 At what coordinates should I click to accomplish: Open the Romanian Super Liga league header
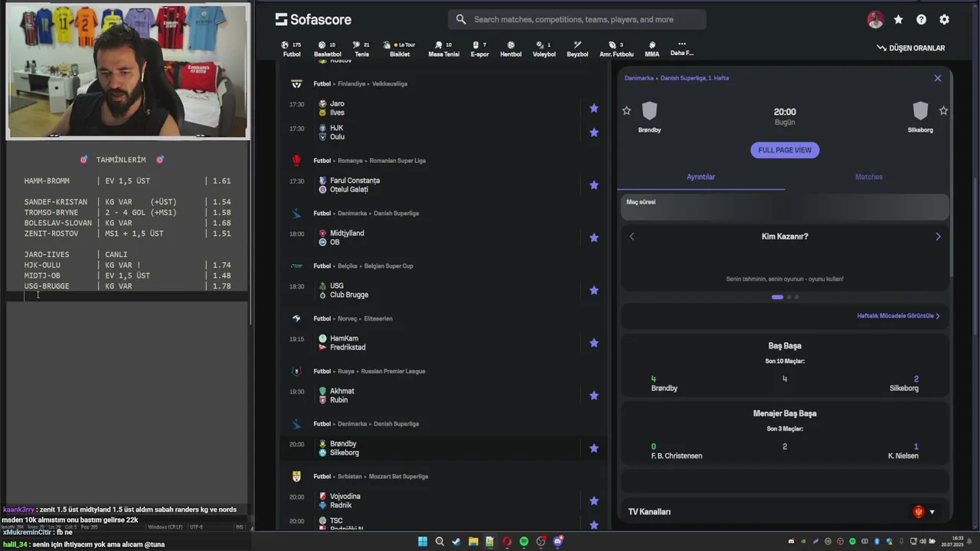[397, 161]
